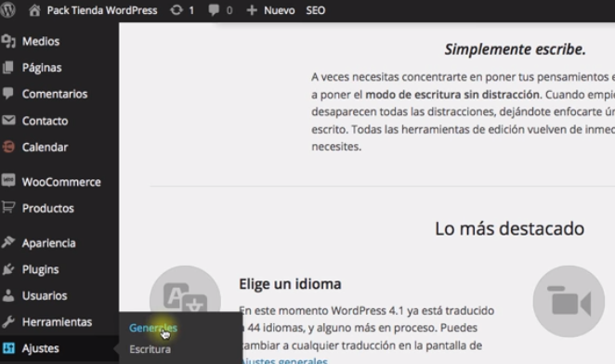Open Ajustes in the sidebar

(41, 348)
